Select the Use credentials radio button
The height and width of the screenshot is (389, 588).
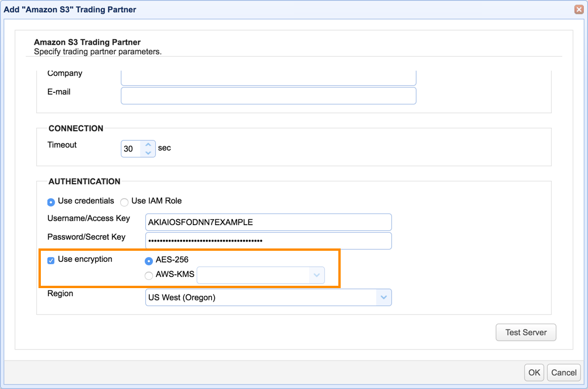point(51,202)
